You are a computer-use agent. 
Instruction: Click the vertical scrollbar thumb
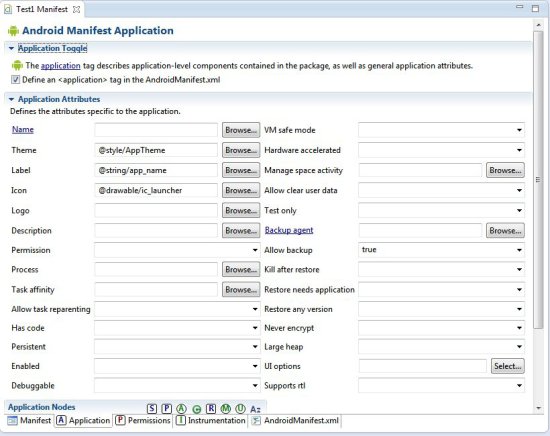click(538, 180)
